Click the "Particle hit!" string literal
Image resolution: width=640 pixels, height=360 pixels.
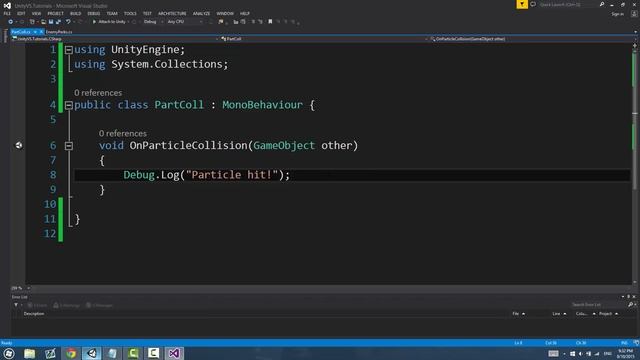pyautogui.click(x=232, y=175)
